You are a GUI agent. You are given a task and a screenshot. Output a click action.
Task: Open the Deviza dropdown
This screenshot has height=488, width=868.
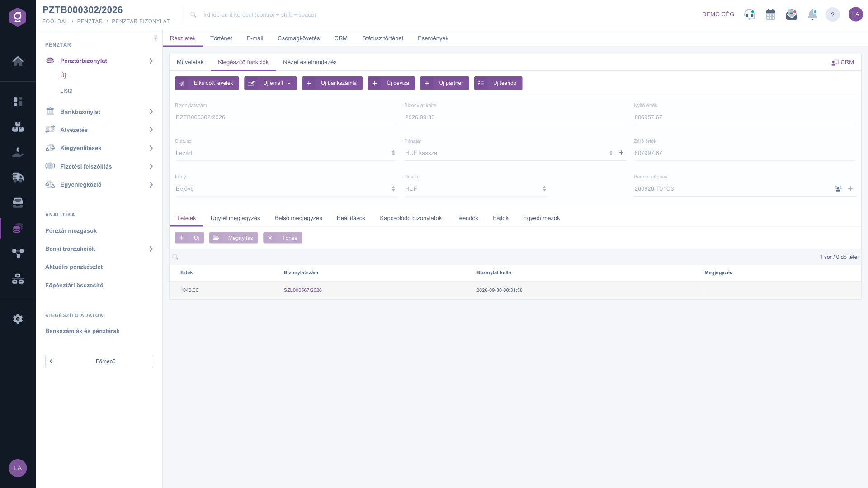point(476,189)
